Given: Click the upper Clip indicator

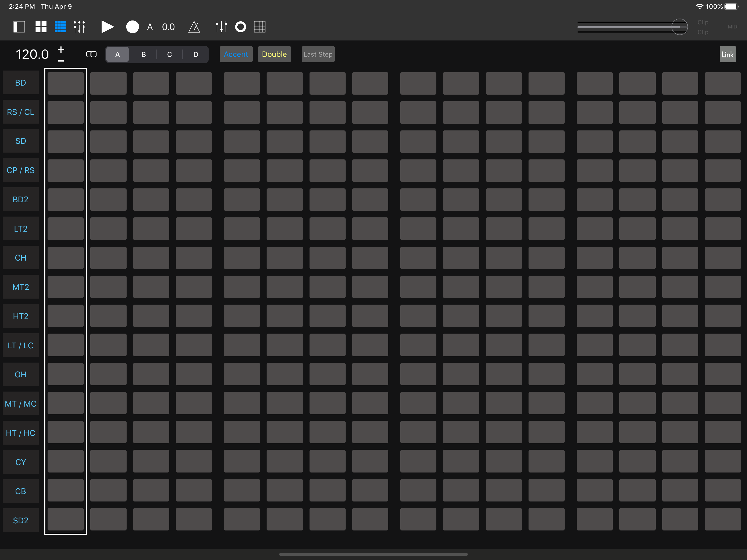Looking at the screenshot, I should (703, 22).
